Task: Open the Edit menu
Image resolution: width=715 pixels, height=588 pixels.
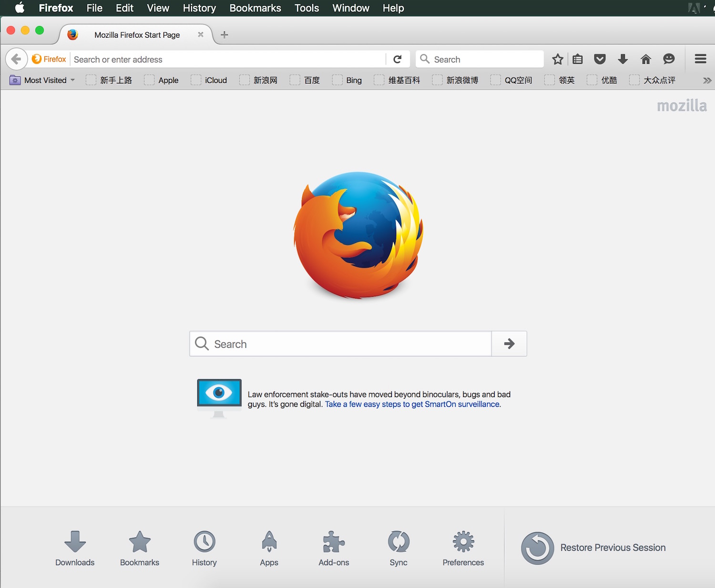Action: [x=124, y=8]
